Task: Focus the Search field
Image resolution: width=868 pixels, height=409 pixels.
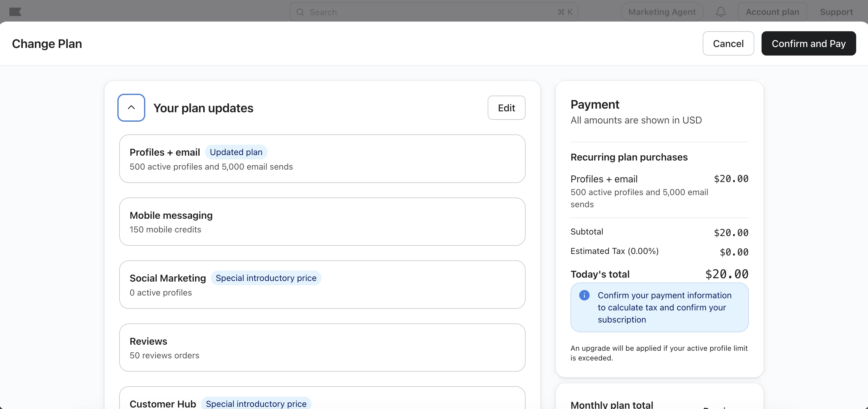Action: tap(434, 12)
